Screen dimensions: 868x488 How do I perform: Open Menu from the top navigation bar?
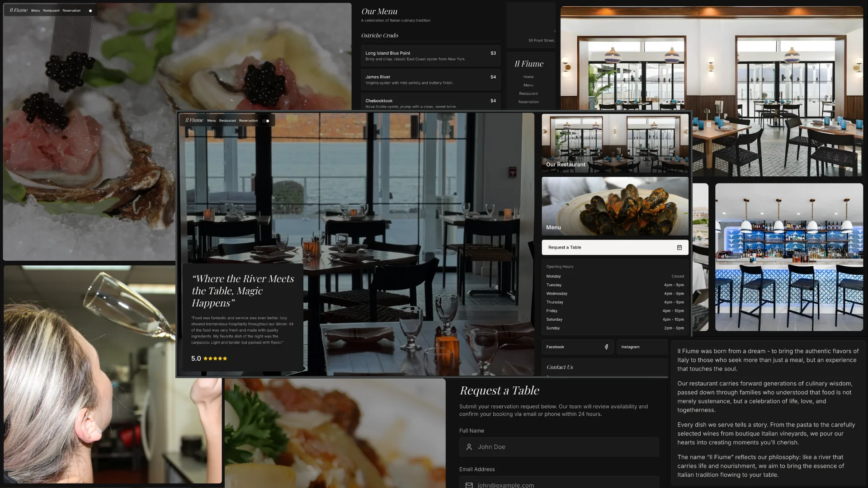point(35,10)
